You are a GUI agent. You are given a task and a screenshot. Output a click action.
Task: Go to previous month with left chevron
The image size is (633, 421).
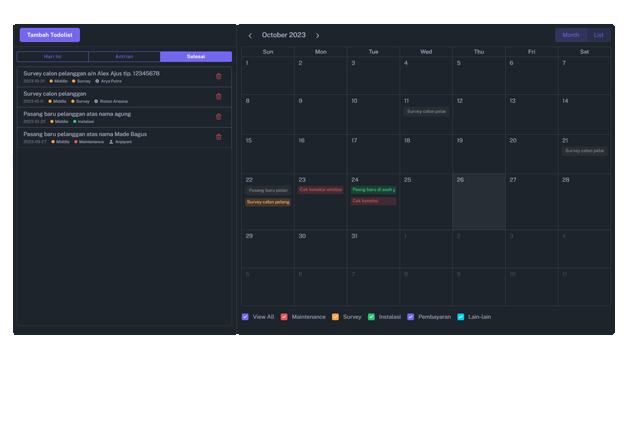coord(250,35)
